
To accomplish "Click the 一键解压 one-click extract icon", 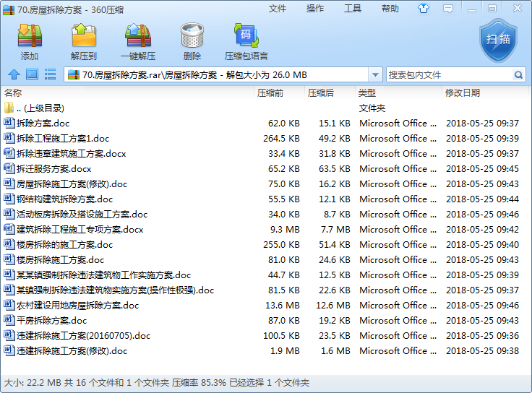I will [x=138, y=41].
